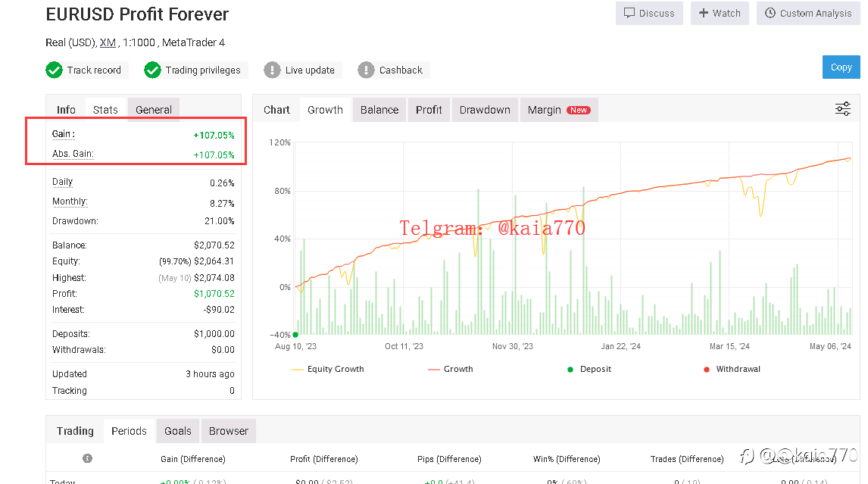Click the Balance value $2,070.52
Image resolution: width=868 pixels, height=484 pixels.
coord(214,245)
